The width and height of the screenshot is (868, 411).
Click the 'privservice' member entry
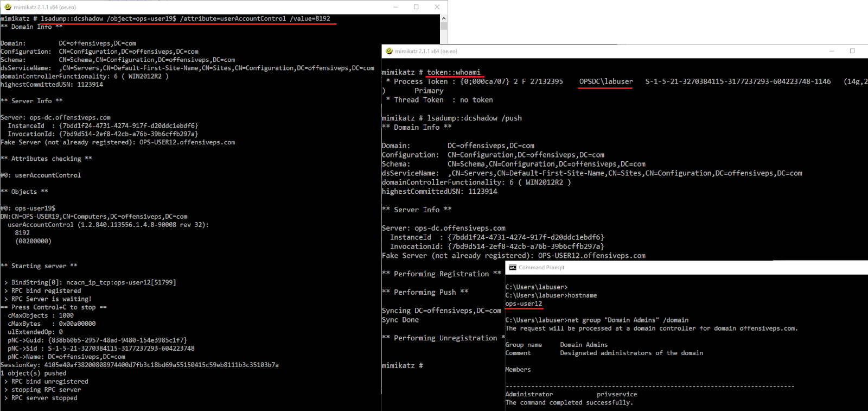(x=617, y=394)
